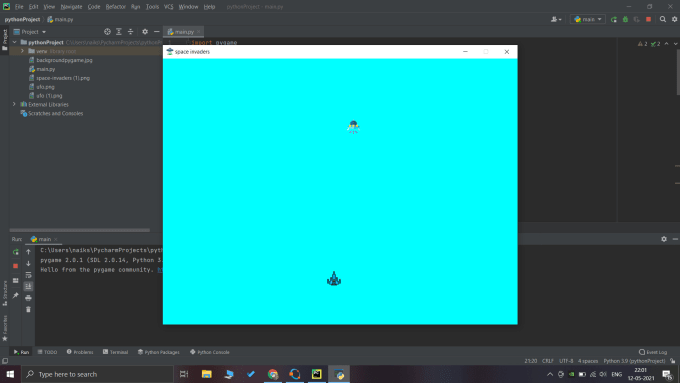Screen dimensions: 680x383
Task: Start debugging main with the bug icon
Action: click(625, 20)
